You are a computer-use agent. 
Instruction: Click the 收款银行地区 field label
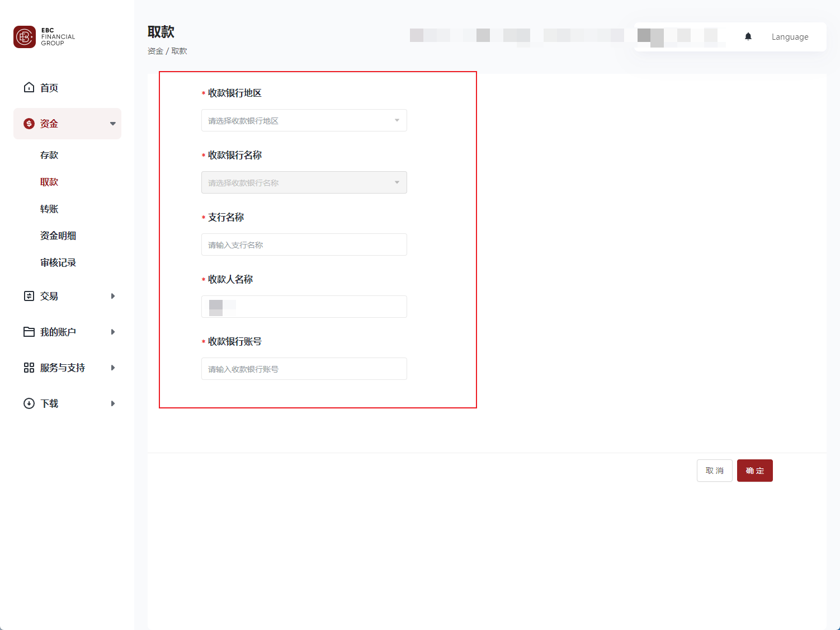click(x=235, y=93)
